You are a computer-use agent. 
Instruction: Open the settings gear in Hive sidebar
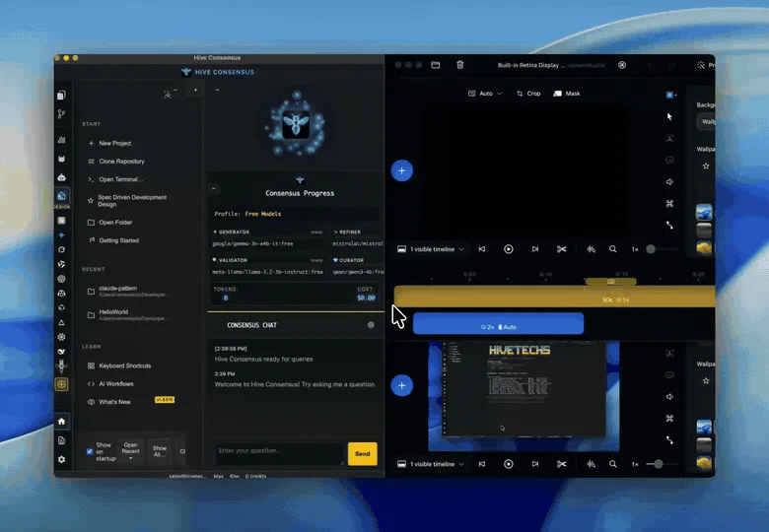61,459
